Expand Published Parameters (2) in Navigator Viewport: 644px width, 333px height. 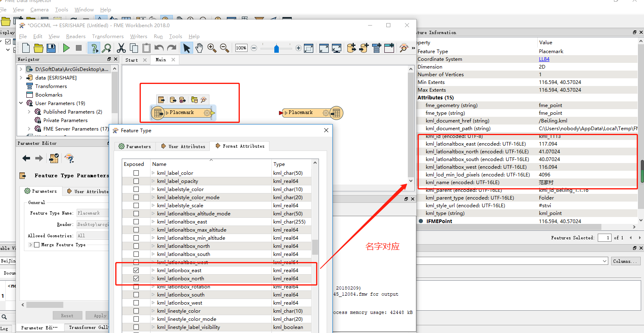point(29,112)
